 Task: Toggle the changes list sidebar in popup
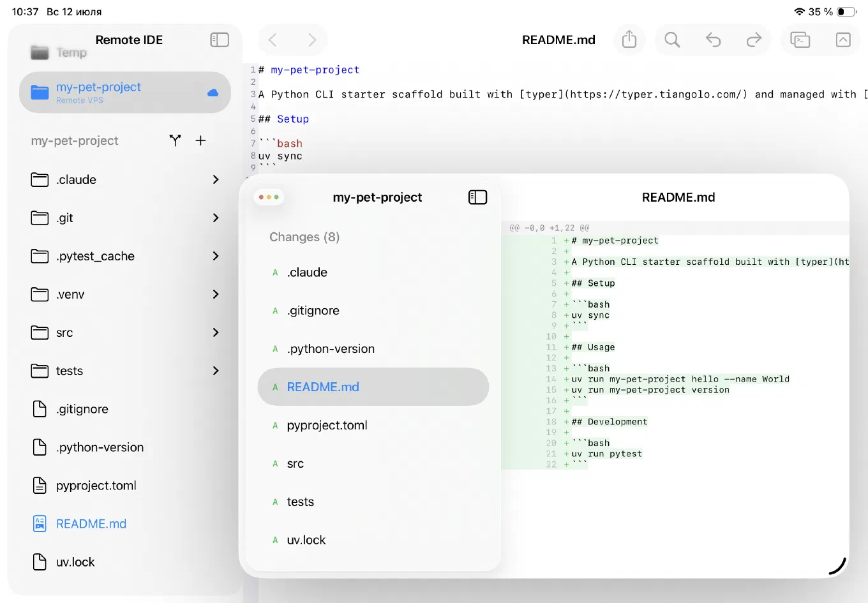[477, 197]
